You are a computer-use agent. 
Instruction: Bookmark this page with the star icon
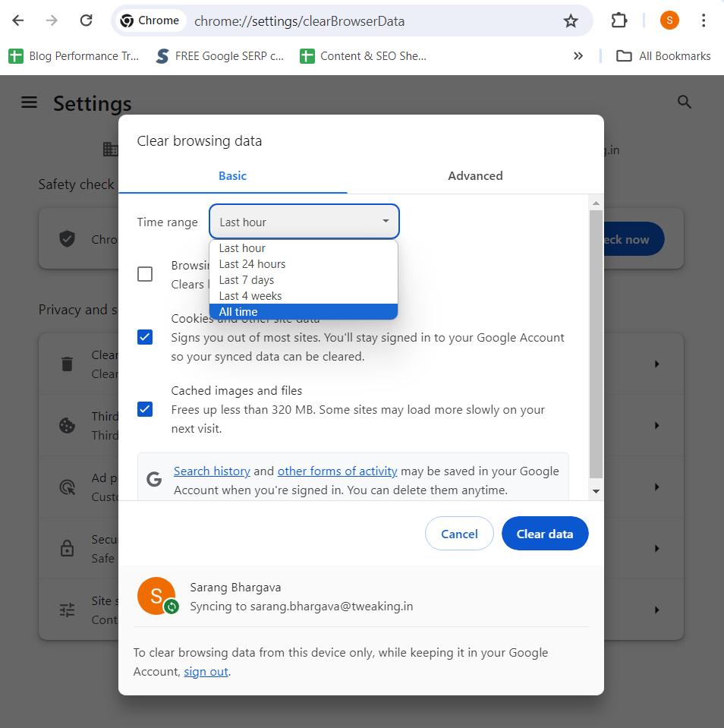click(x=571, y=20)
